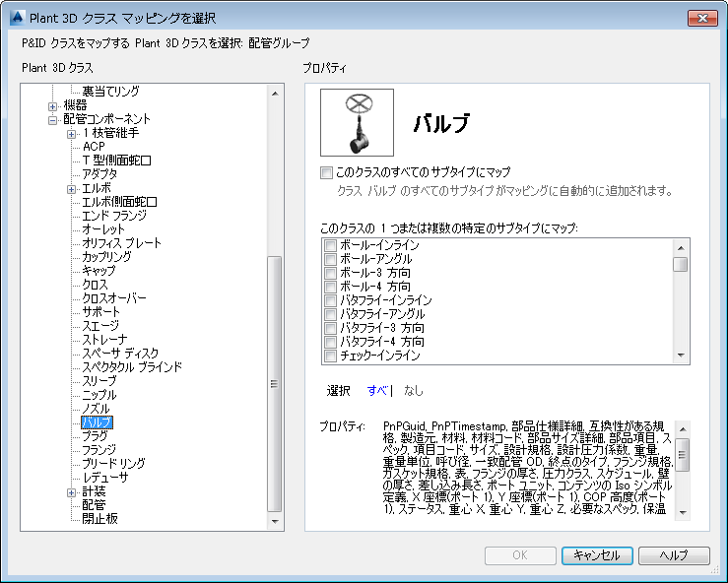The width and height of the screenshot is (728, 583).
Task: Select the 裏当てリング tree item
Action: pos(110,91)
